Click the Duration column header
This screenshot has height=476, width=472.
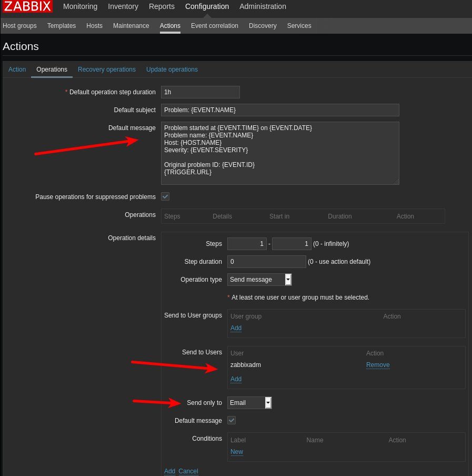click(340, 216)
